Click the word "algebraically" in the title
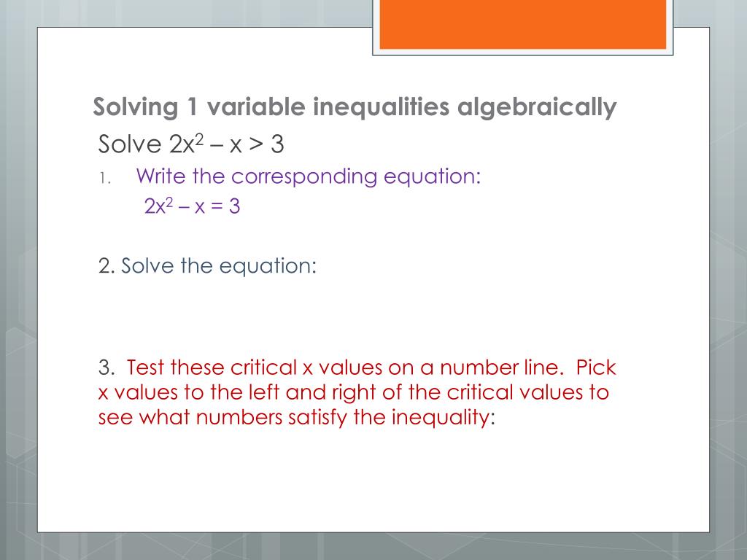This screenshot has width=747, height=560. 537,108
